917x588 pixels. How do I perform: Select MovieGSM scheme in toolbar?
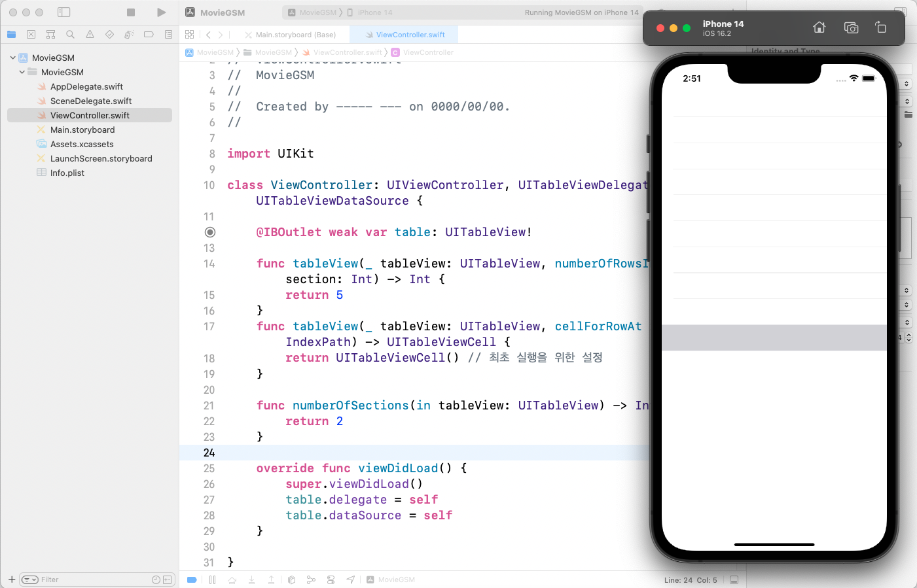312,12
